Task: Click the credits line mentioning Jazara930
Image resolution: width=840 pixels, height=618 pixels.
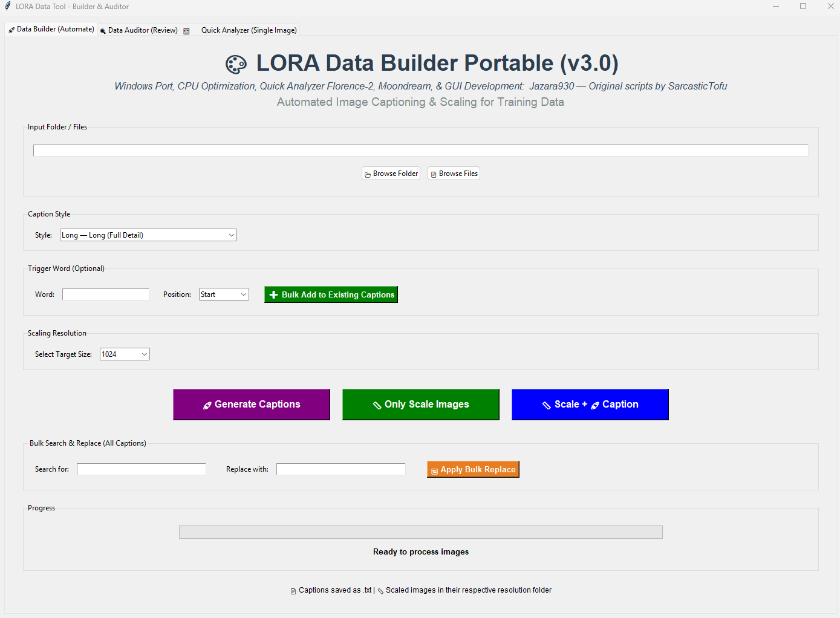Action: pos(421,86)
